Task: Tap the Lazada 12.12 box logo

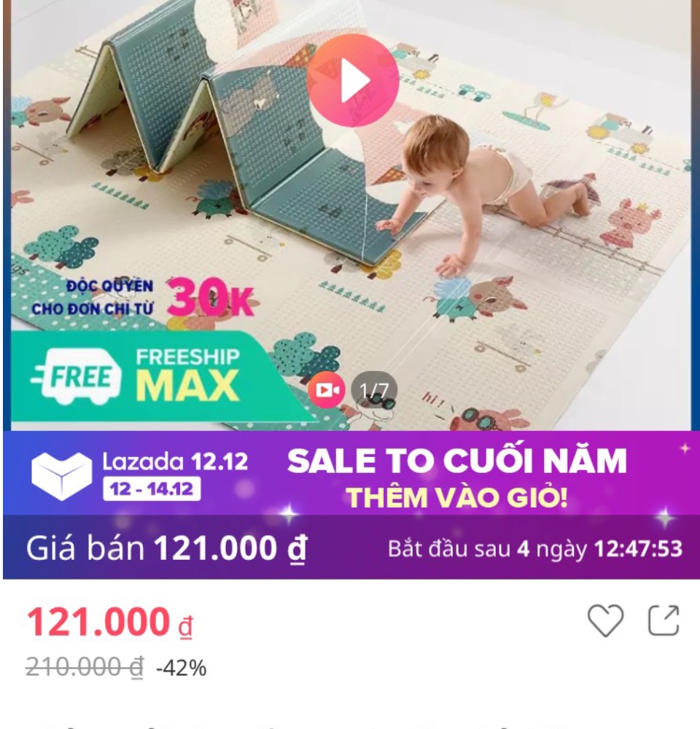Action: coord(61,475)
